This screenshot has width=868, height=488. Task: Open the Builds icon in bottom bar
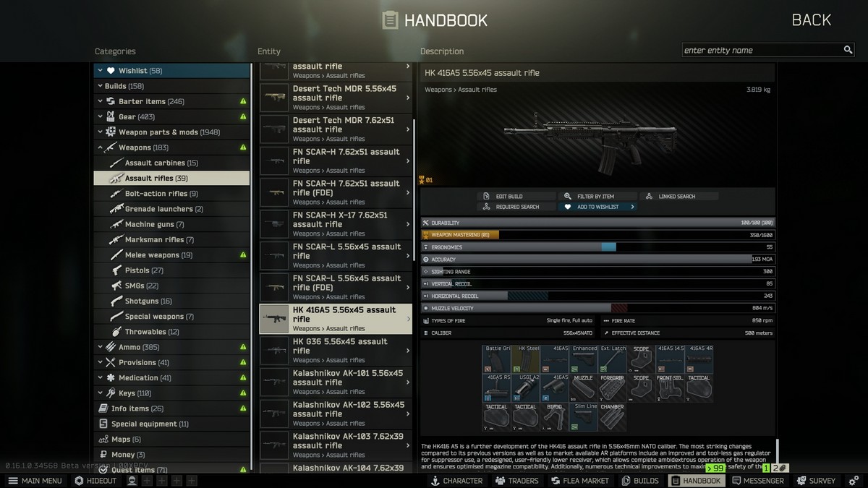click(x=626, y=480)
